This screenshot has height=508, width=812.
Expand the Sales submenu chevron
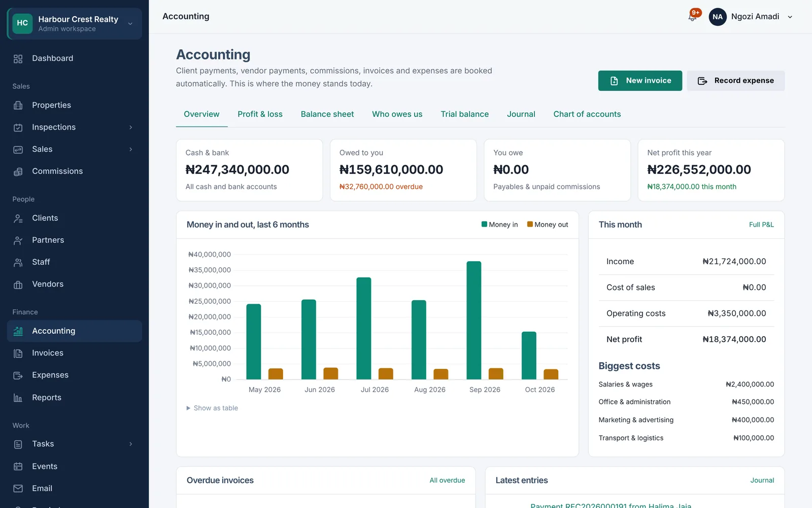click(131, 149)
